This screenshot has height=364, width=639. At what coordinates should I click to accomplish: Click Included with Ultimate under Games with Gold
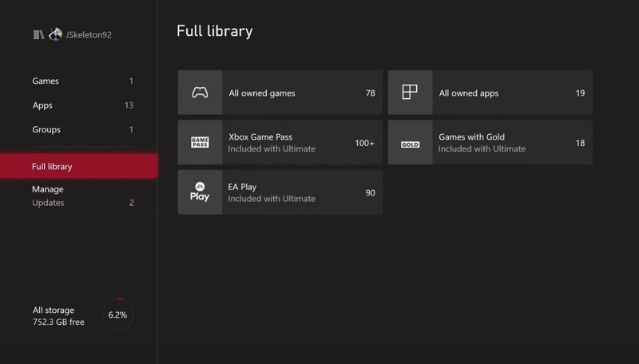pyautogui.click(x=482, y=149)
